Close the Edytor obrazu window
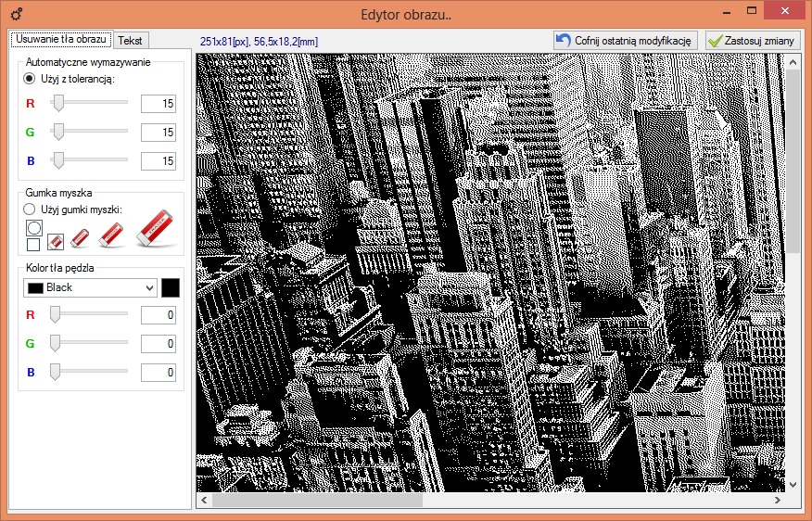The height and width of the screenshot is (521, 812). pyautogui.click(x=785, y=11)
